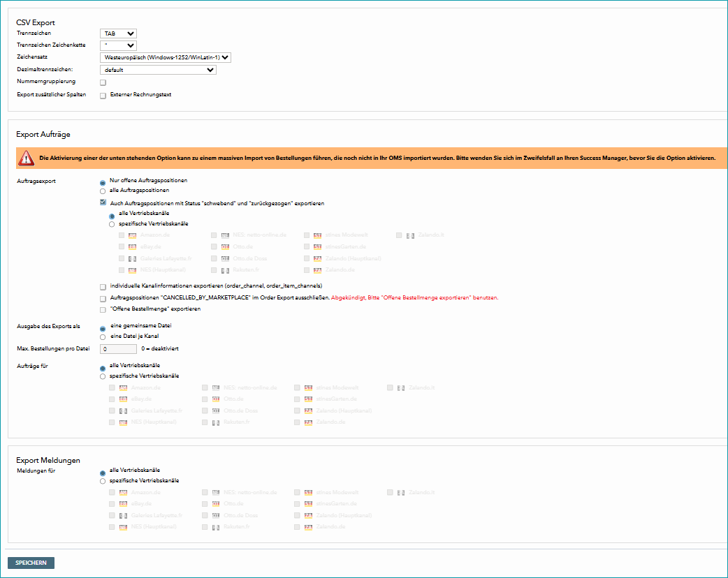The height and width of the screenshot is (578, 728).
Task: Click the 'Export Aufträge' section heading
Action: click(43, 135)
